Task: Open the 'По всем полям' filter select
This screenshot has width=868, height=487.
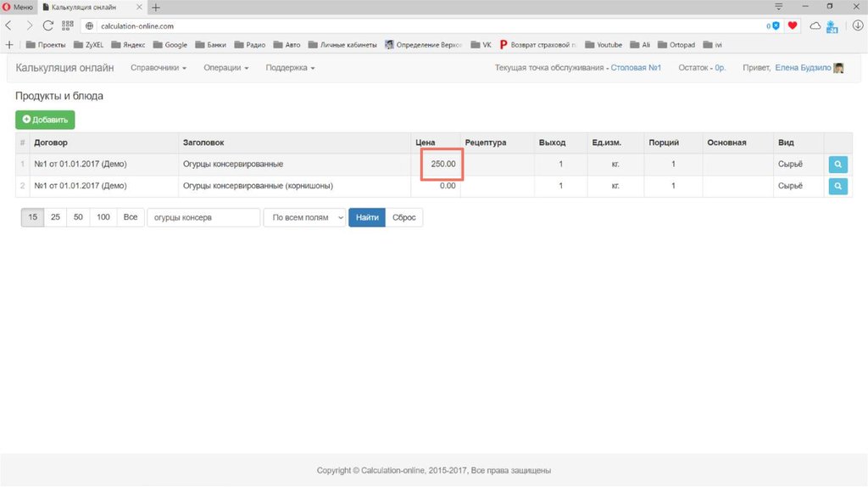Action: click(304, 218)
